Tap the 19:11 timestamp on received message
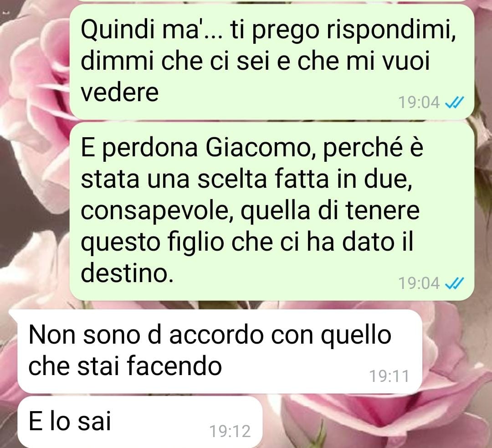 [389, 376]
